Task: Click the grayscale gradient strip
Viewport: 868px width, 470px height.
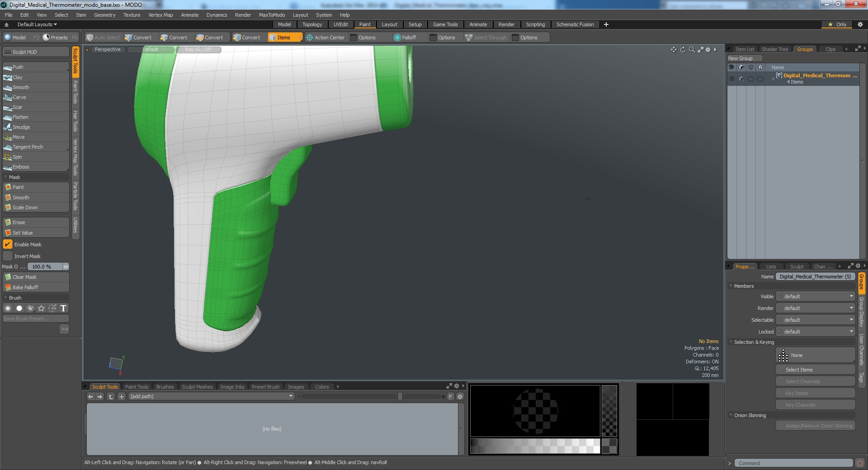Action: click(x=535, y=446)
